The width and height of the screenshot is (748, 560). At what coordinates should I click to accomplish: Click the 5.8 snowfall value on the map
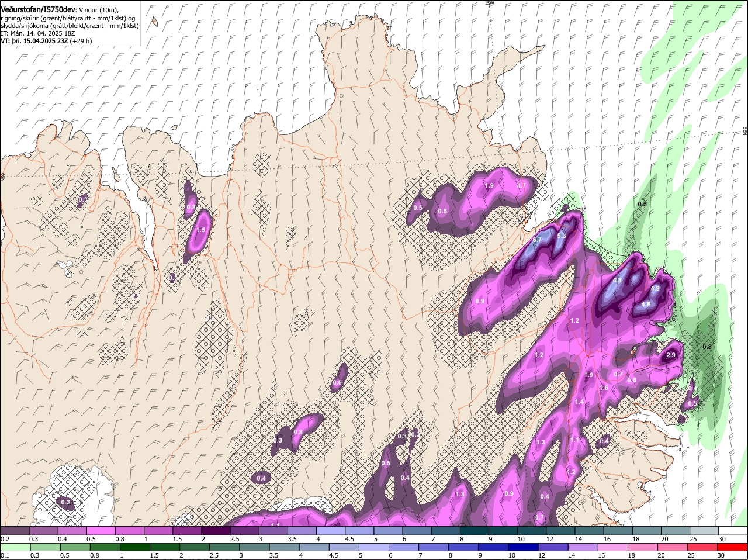coord(562,236)
